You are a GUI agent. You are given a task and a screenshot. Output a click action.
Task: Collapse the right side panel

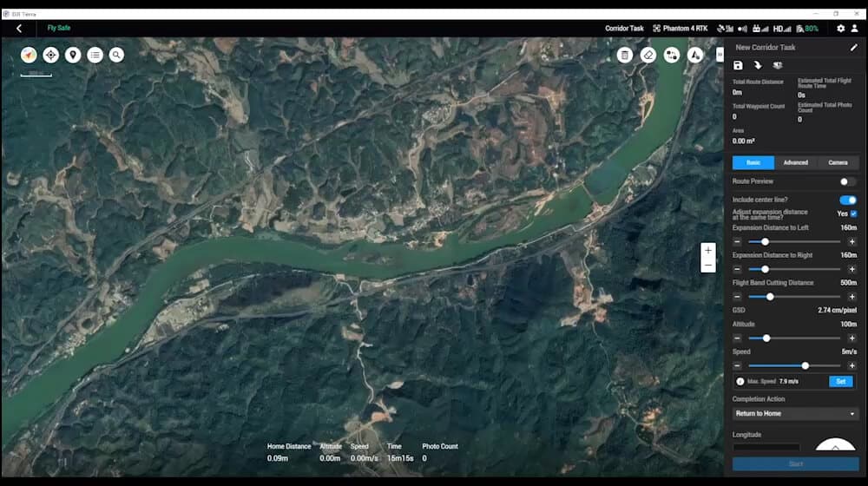720,55
